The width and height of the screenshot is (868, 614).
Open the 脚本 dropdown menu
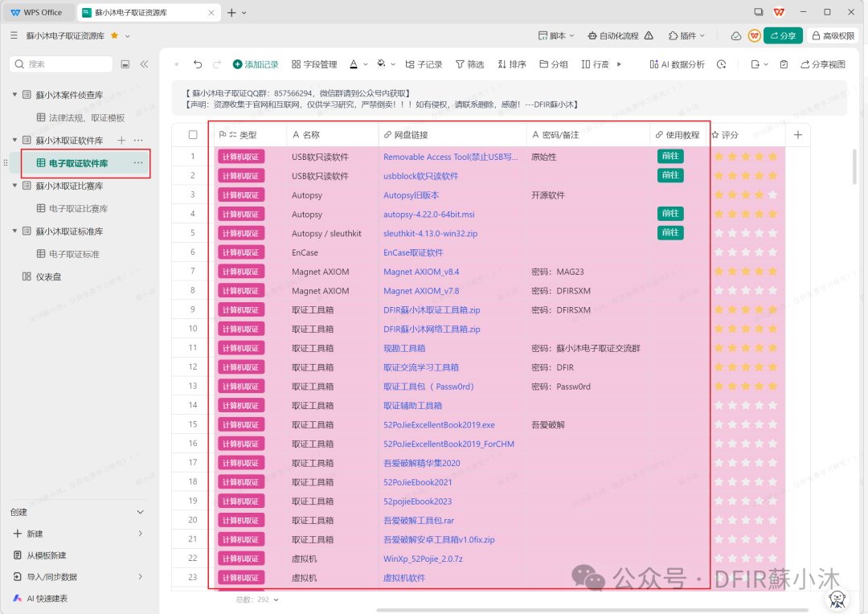click(x=556, y=35)
